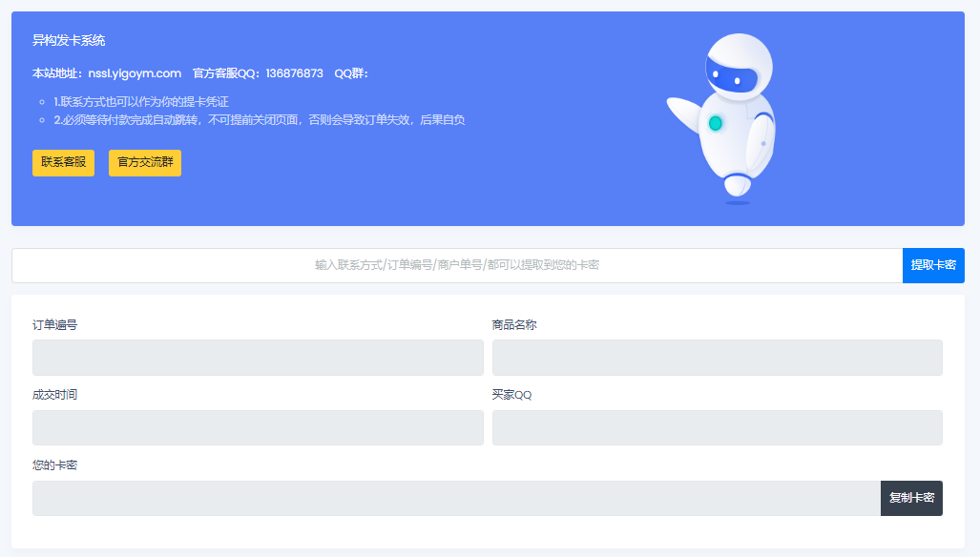Select the 成交时间 transaction time field
980x557 pixels.
pos(257,427)
